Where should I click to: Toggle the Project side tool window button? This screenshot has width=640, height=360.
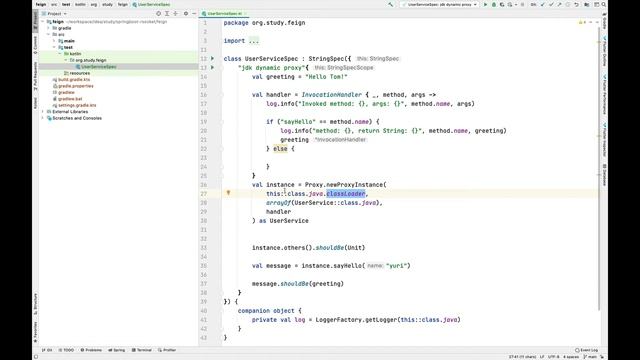pyautogui.click(x=36, y=20)
